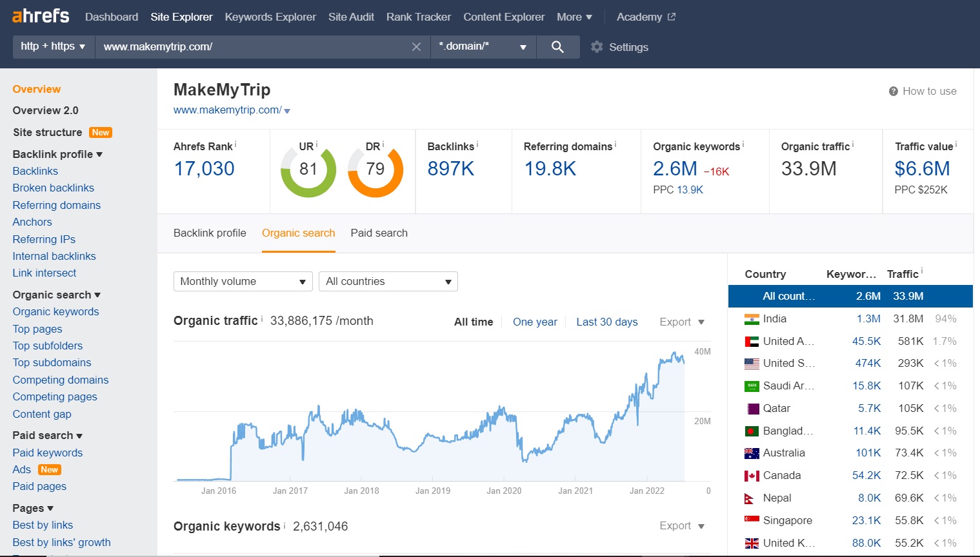
Task: Select One year chart range
Action: click(x=535, y=322)
